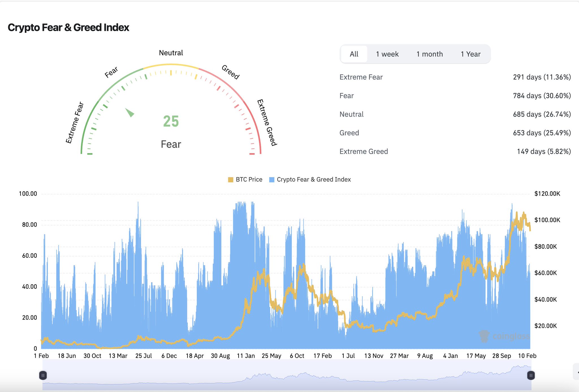
Task: Click the 653 days (25.49%) value
Action: [542, 133]
